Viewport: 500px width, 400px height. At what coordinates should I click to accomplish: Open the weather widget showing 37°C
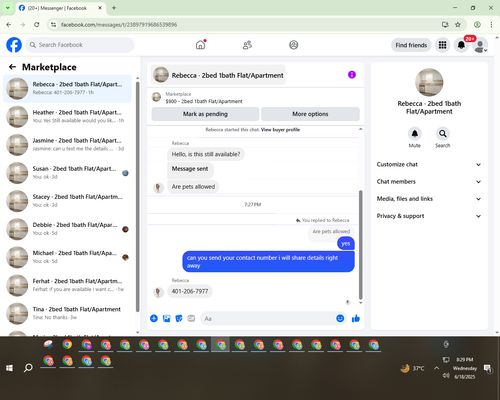tap(413, 368)
